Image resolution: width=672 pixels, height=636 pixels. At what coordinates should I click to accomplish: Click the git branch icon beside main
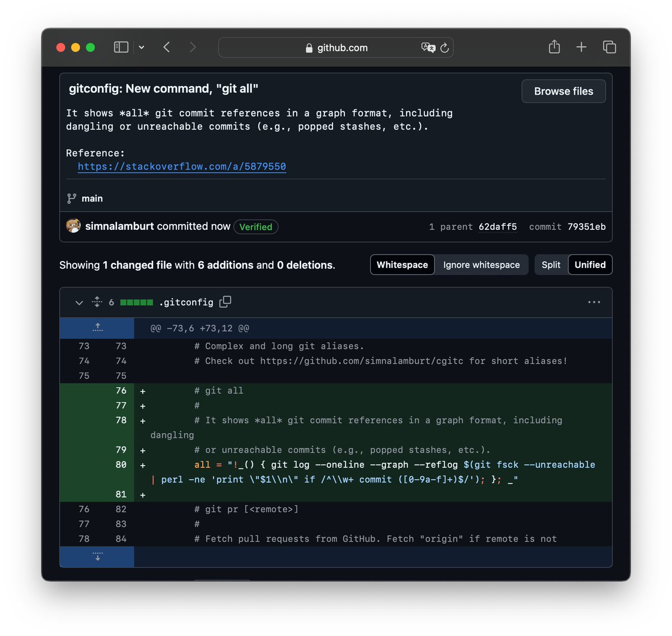tap(72, 198)
